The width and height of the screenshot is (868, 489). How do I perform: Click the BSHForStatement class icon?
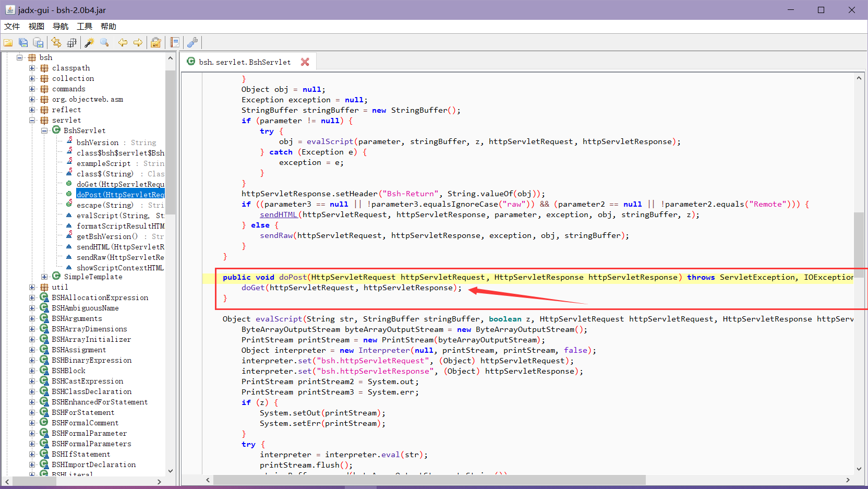44,412
